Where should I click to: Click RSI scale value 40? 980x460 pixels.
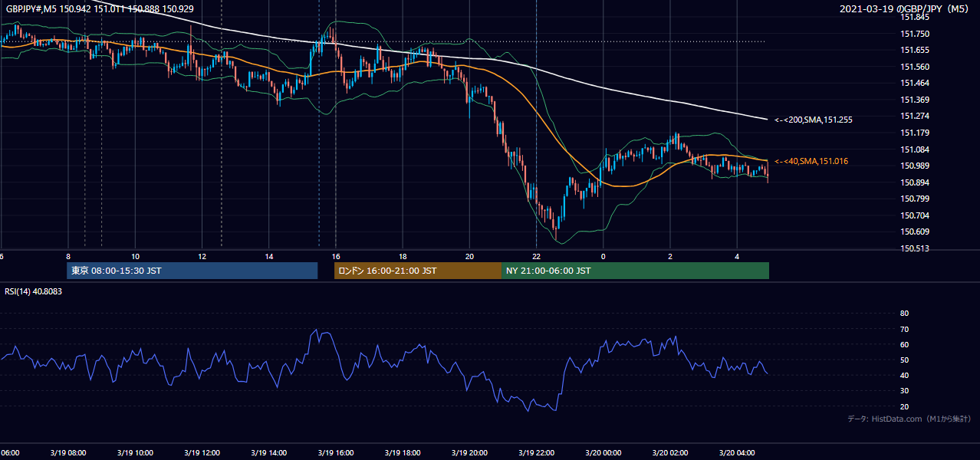[904, 375]
